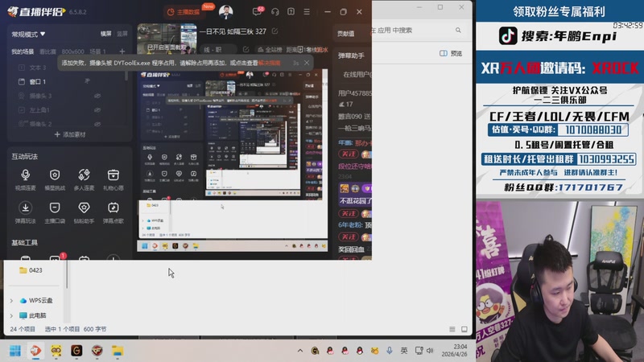Open the 常规模式 mode dropdown
The image size is (644, 362).
[x=28, y=34]
